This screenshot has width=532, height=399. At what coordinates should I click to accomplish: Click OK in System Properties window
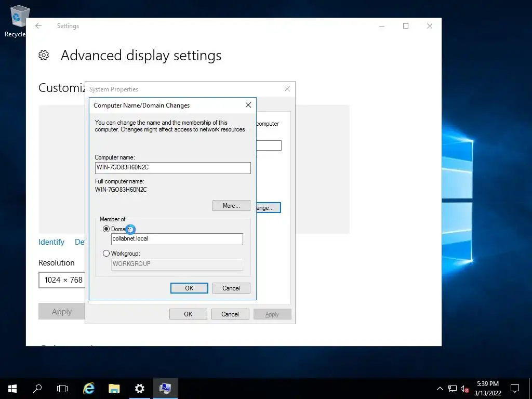pyautogui.click(x=188, y=314)
